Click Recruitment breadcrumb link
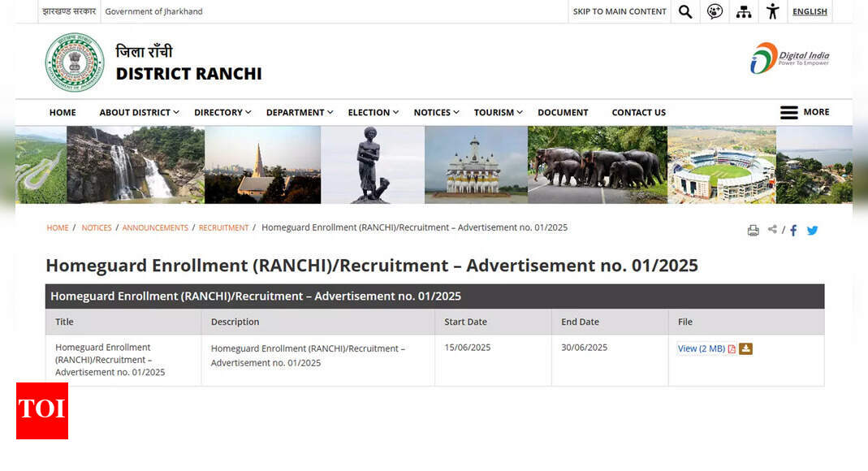This screenshot has height=471, width=868. [223, 228]
